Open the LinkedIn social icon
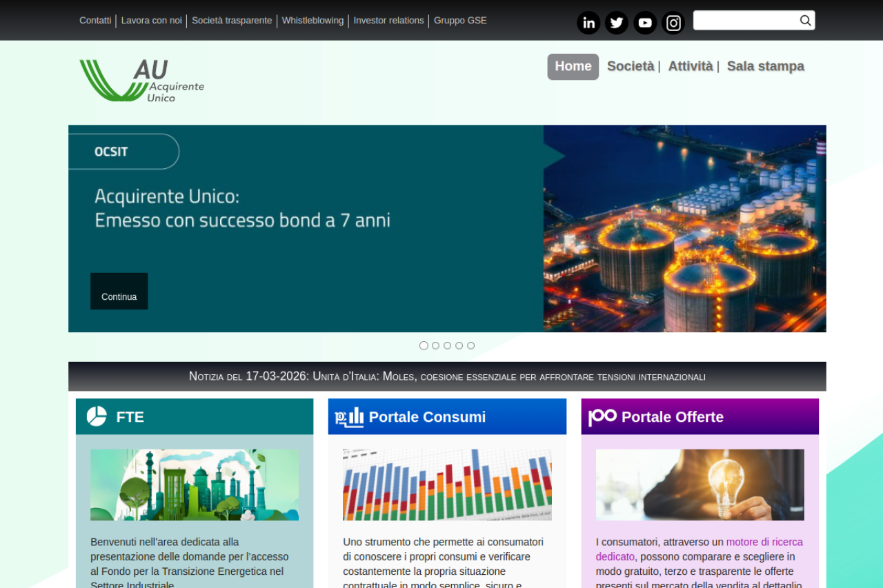Image resolution: width=883 pixels, height=588 pixels. point(588,23)
